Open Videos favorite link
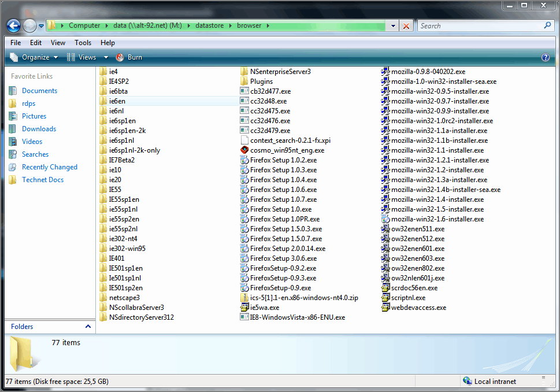Screen dimensions: 560x392 (32, 142)
